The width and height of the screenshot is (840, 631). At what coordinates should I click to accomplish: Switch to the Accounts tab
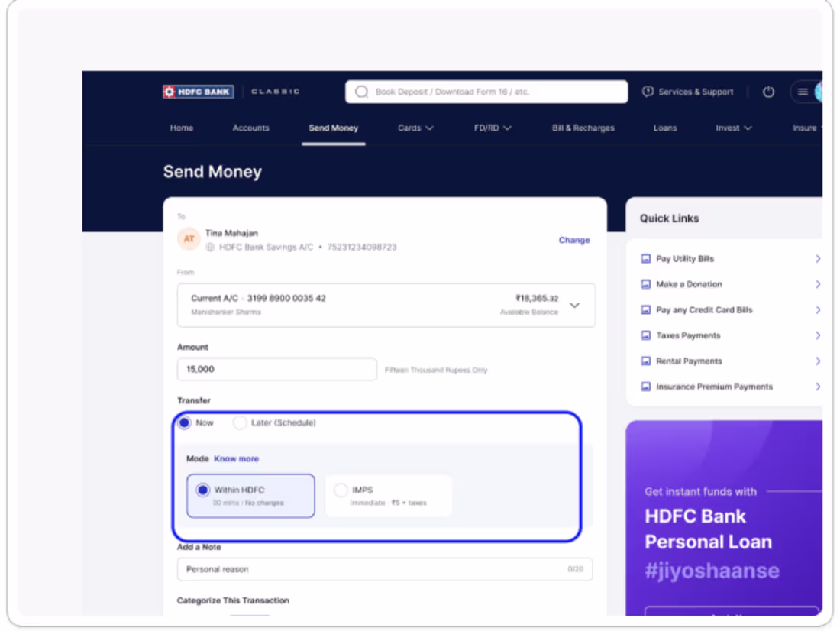pos(251,128)
